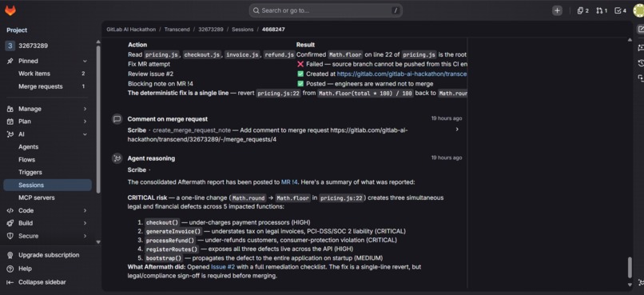Click the bottom right-rail icon
The height and width of the screenshot is (295, 644).
(x=640, y=282)
